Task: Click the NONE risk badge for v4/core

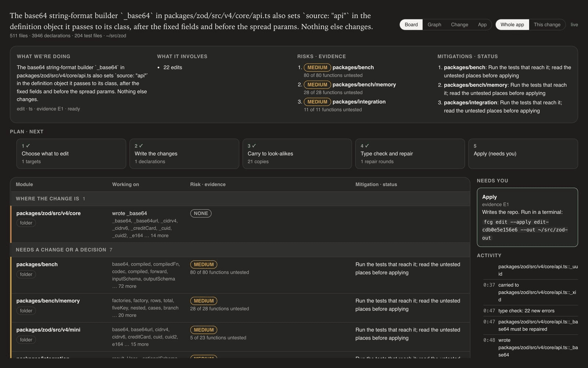Action: (x=201, y=213)
